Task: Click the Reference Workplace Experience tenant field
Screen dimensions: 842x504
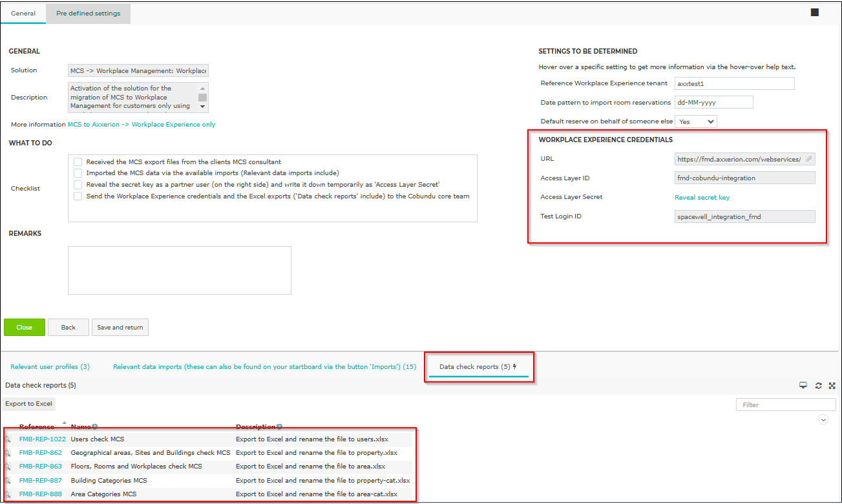Action: click(735, 83)
